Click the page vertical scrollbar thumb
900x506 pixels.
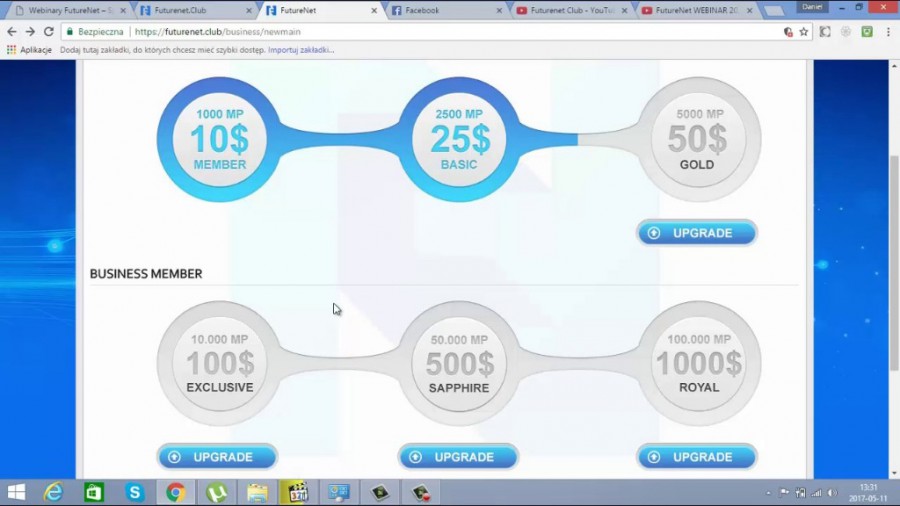click(894, 263)
